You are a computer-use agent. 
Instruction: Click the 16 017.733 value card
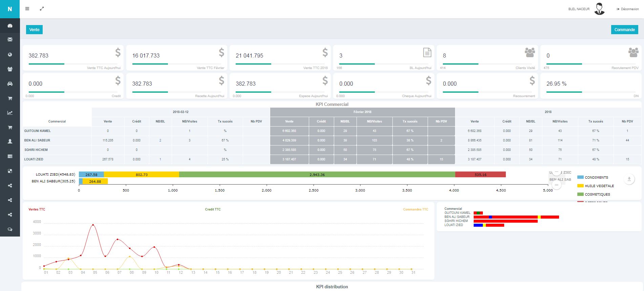[176, 58]
